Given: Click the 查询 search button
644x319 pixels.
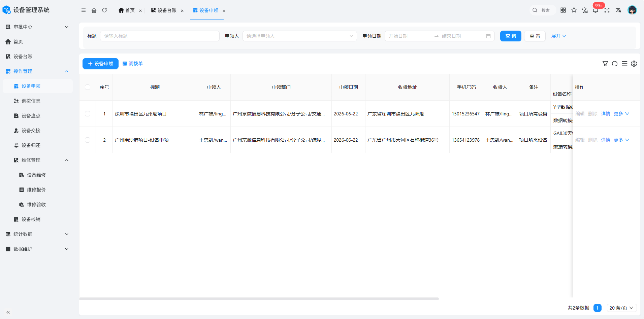Looking at the screenshot, I should coord(511,36).
